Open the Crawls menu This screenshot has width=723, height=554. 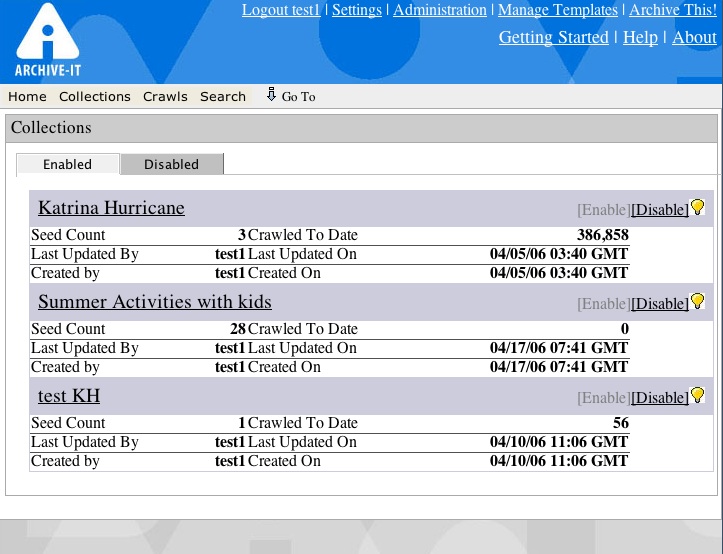[165, 97]
